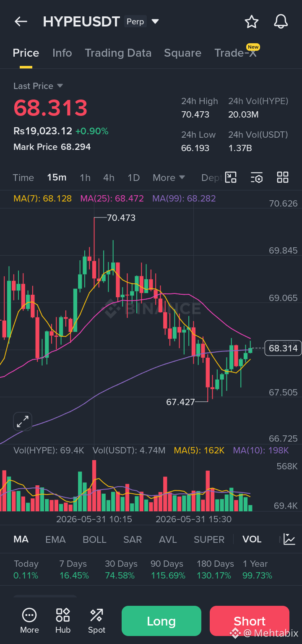Image resolution: width=302 pixels, height=644 pixels.
Task: Click 24h Vol(HYPE) 20.03M
Action: pyautogui.click(x=243, y=115)
